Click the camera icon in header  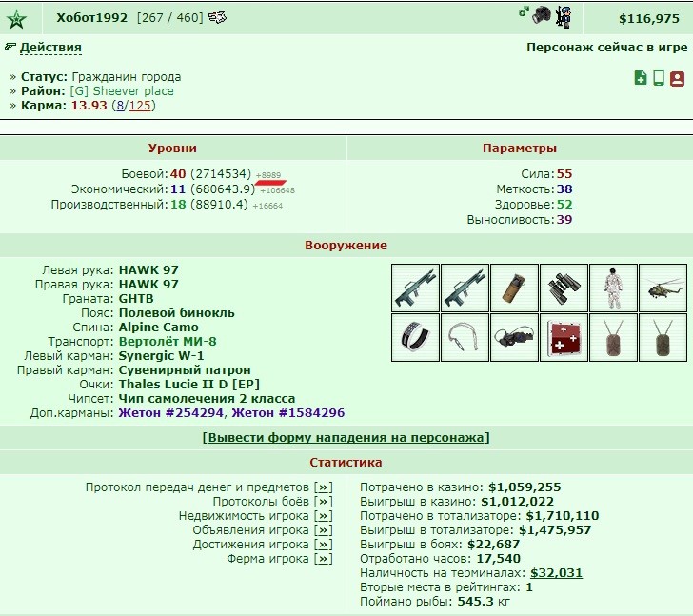542,15
